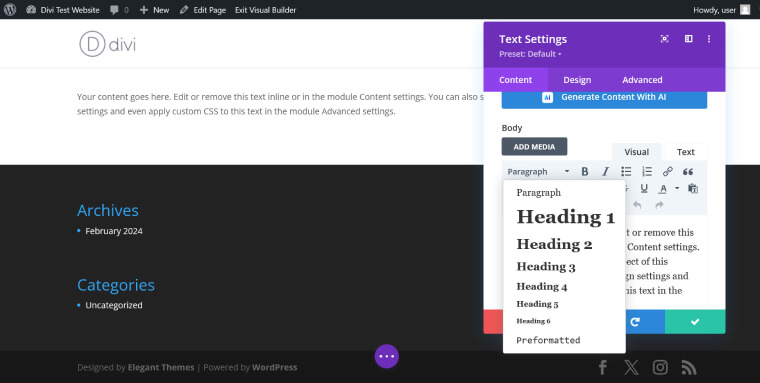Switch editor to Visual mode tab
This screenshot has height=383, width=760.
pyautogui.click(x=636, y=152)
